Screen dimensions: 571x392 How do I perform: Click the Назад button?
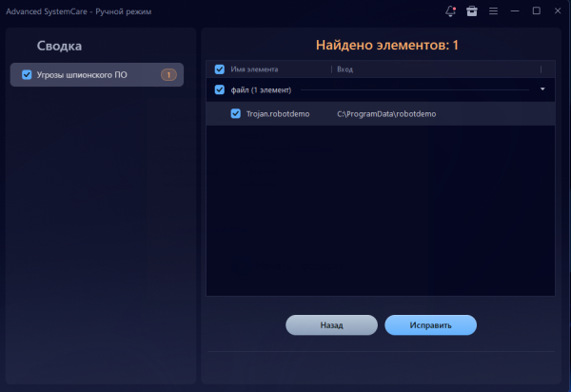point(331,325)
